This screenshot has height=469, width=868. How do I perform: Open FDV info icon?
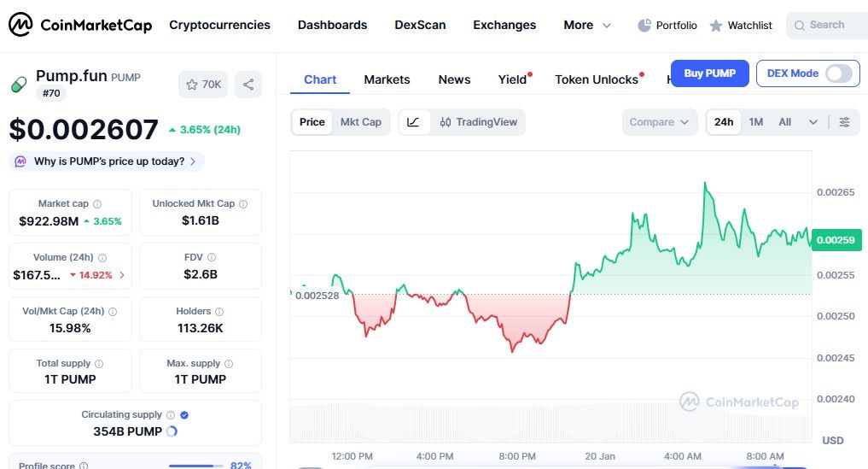(x=212, y=257)
